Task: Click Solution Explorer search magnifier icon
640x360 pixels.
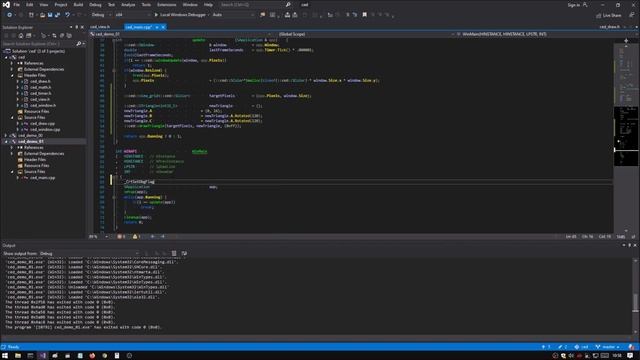Action: (x=79, y=44)
